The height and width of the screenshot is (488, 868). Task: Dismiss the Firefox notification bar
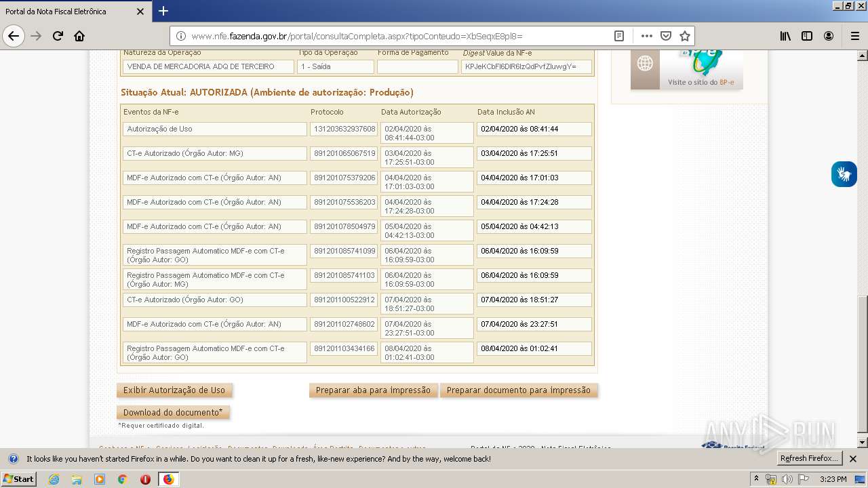click(853, 459)
